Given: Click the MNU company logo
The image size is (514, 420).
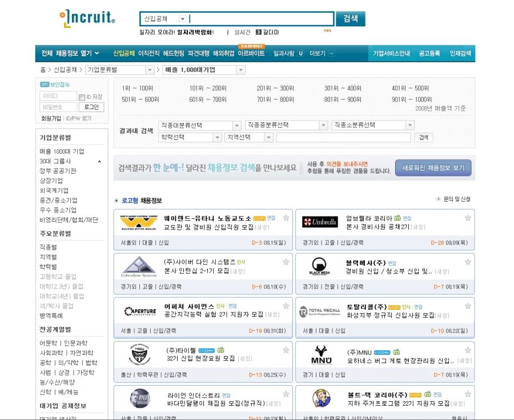Looking at the screenshot, I should (x=321, y=355).
